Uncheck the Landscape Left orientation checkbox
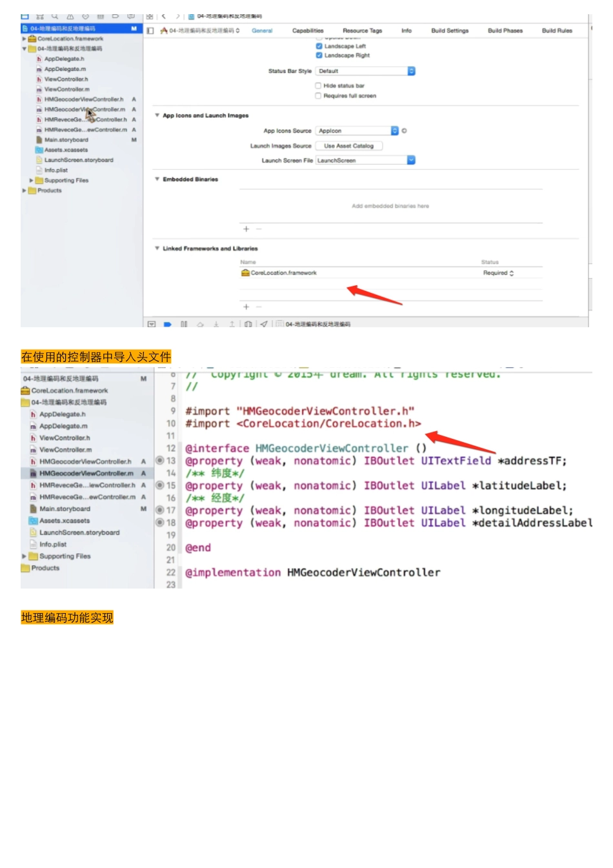 pyautogui.click(x=319, y=46)
